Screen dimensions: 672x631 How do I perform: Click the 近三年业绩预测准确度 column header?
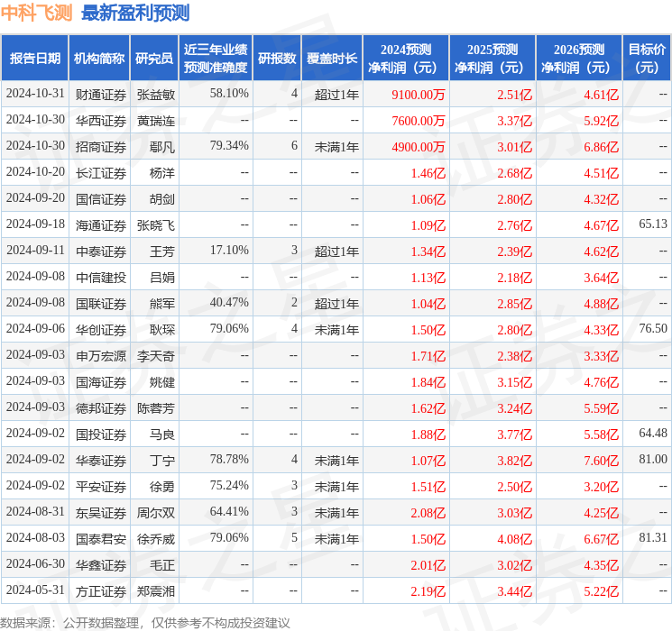[216, 59]
